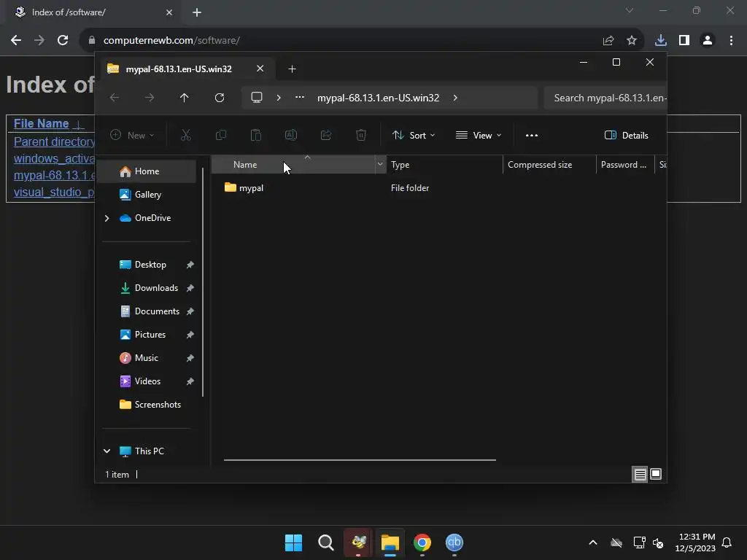Share this page icon in Chrome address bar

(608, 41)
